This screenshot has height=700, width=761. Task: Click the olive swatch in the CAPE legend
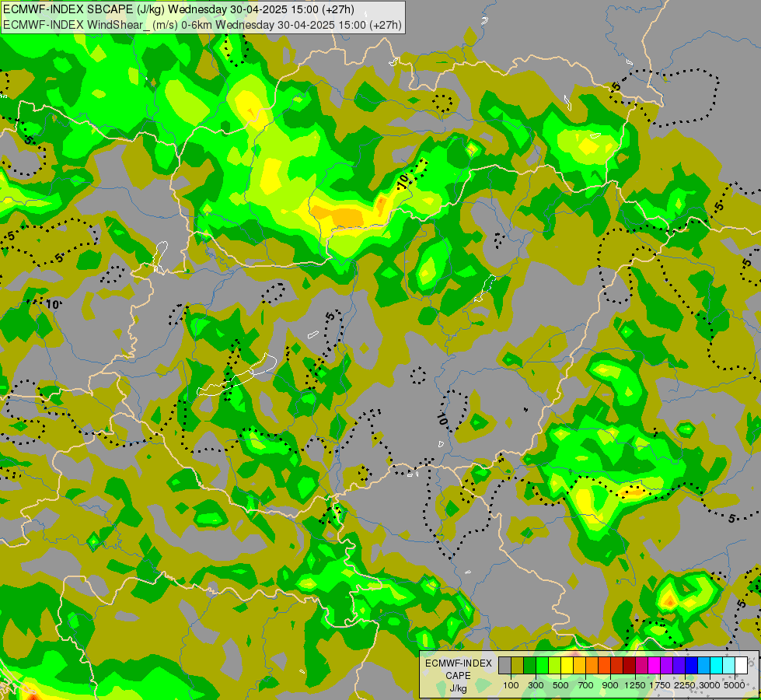(518, 665)
